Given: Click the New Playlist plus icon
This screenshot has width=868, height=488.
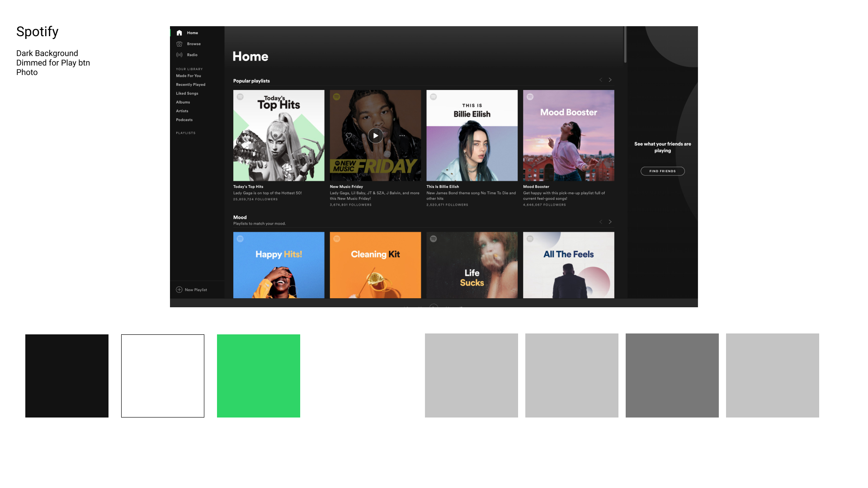Looking at the screenshot, I should pos(179,290).
